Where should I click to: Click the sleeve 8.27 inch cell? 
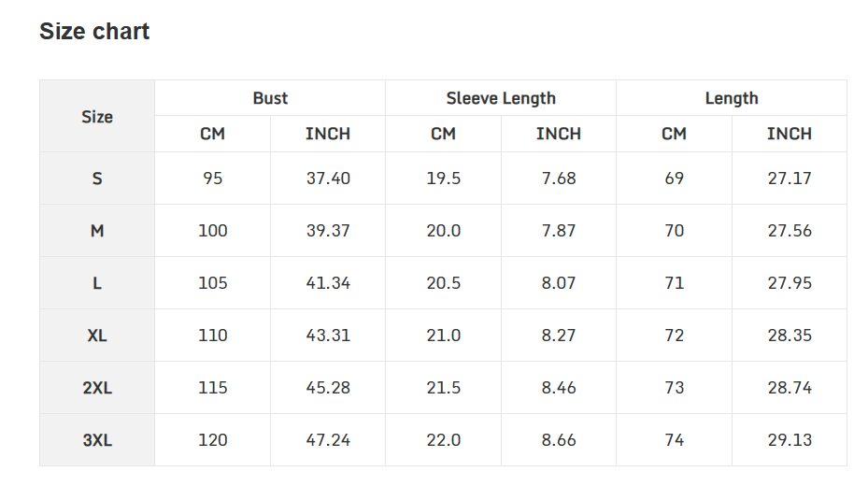click(x=559, y=336)
